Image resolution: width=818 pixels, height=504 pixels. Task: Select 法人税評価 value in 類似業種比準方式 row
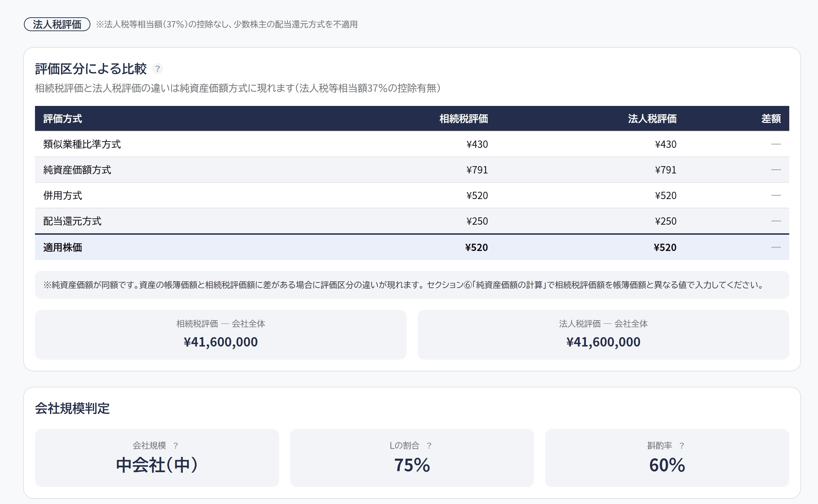666,144
